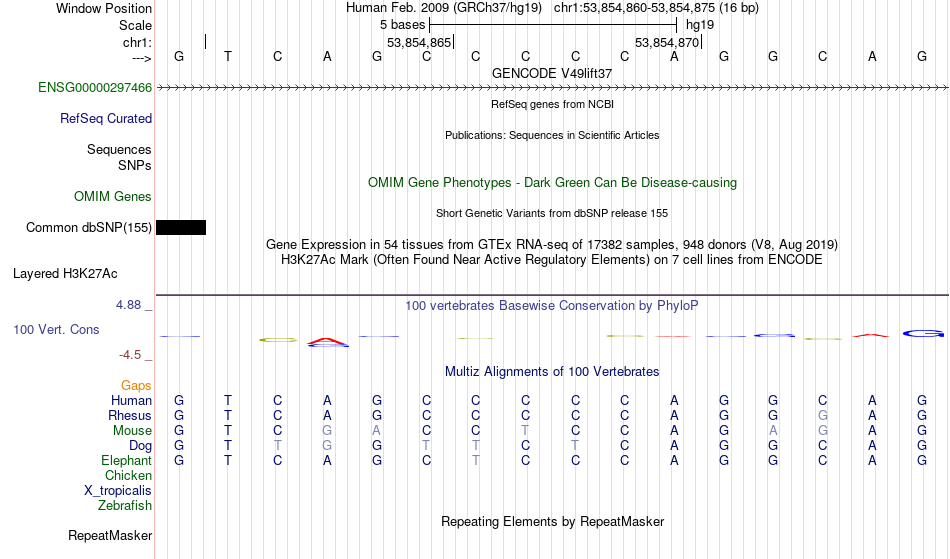The image size is (950, 559).
Task: Click the RefSeq genes from NCBI title
Action: (x=552, y=104)
